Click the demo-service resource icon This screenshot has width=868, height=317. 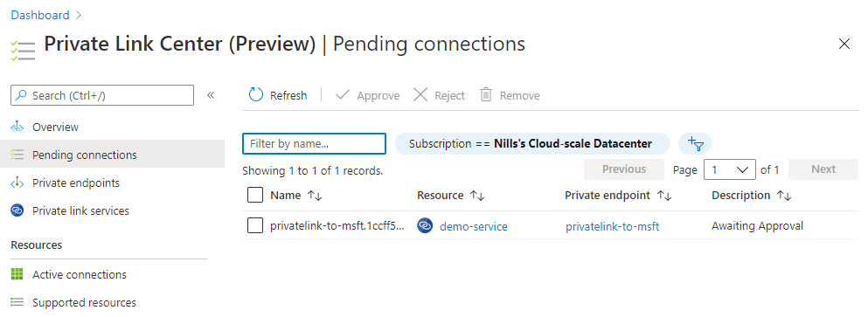[x=425, y=225]
